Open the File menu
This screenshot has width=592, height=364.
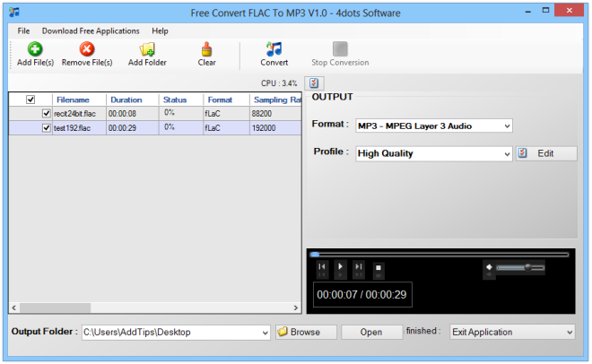point(23,30)
